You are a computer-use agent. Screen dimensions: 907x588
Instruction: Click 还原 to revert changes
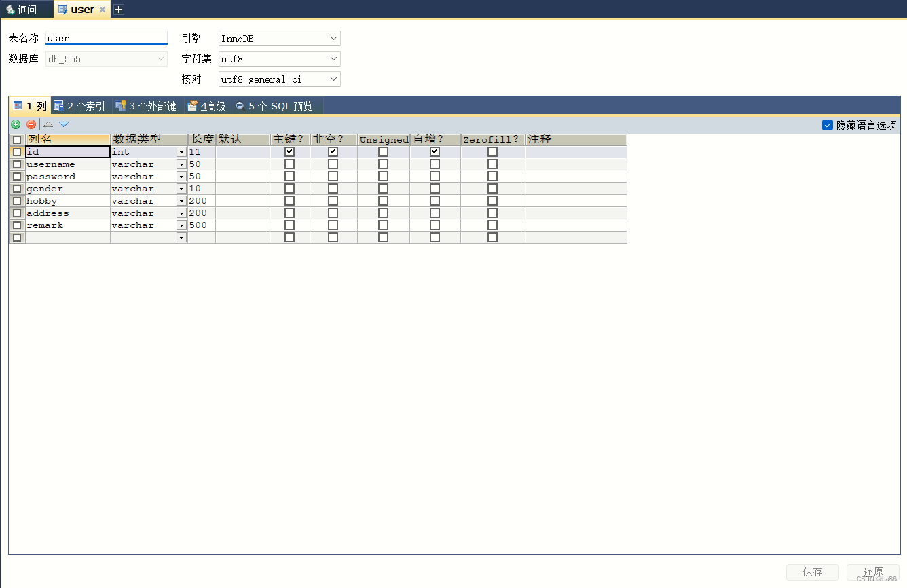click(872, 572)
